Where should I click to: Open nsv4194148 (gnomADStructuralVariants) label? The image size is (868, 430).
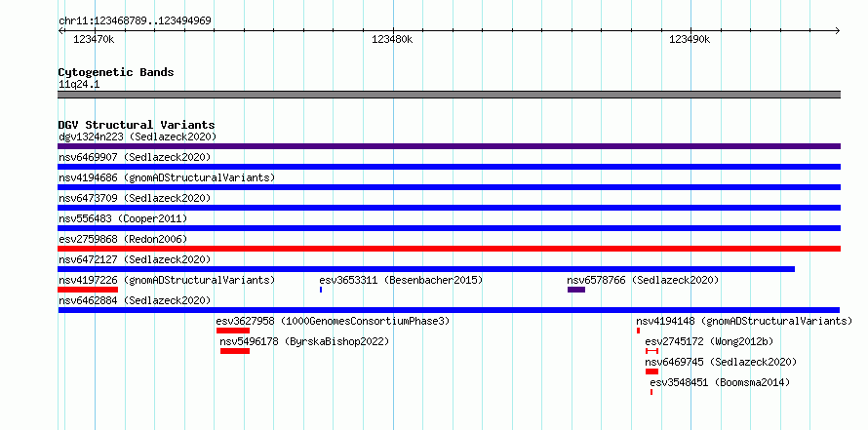[x=744, y=321]
